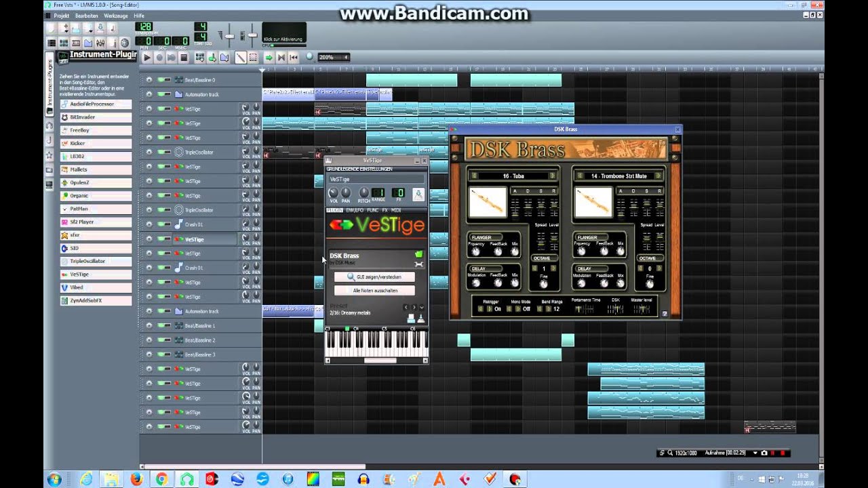Start song playback with the play button
This screenshot has width=868, height=488.
tap(147, 58)
